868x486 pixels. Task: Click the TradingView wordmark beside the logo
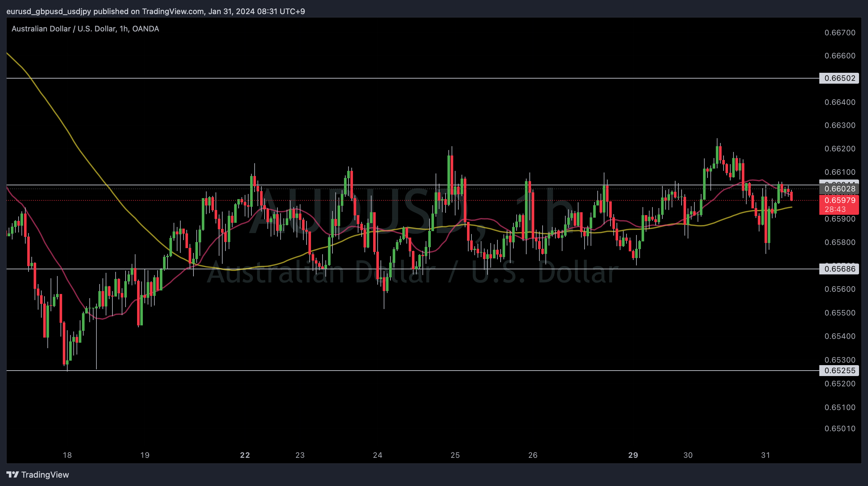pos(45,474)
